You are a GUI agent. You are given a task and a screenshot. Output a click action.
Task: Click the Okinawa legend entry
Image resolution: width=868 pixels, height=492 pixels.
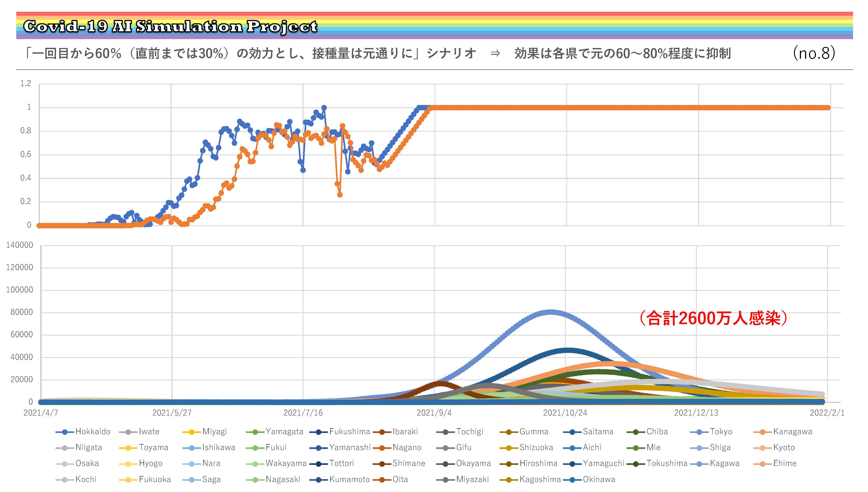pyautogui.click(x=589, y=479)
